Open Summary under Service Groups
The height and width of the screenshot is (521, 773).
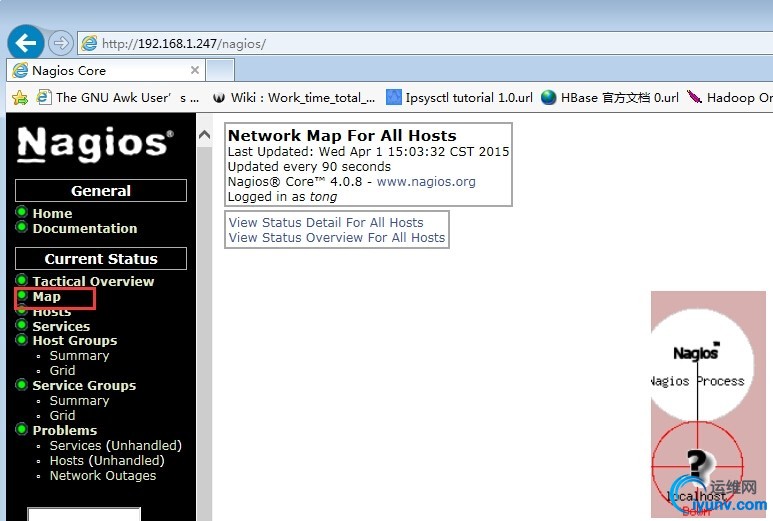point(79,400)
